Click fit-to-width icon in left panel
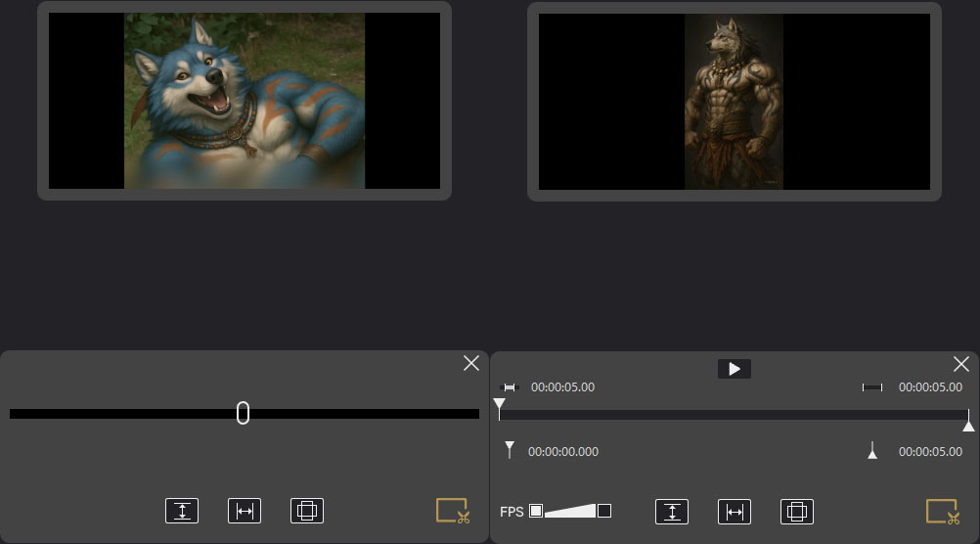Viewport: 980px width, 544px height. click(x=245, y=511)
